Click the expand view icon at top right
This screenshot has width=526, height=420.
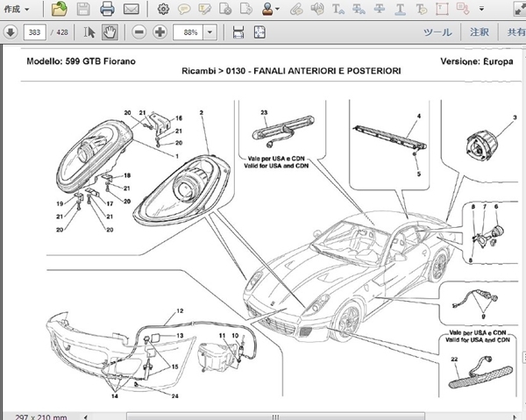[520, 9]
